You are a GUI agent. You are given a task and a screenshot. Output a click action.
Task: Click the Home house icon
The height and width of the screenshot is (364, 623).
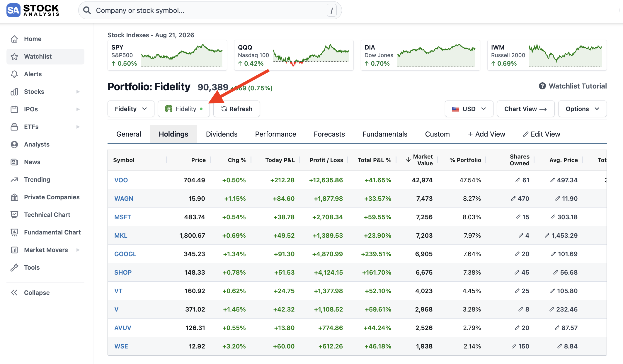(x=14, y=39)
